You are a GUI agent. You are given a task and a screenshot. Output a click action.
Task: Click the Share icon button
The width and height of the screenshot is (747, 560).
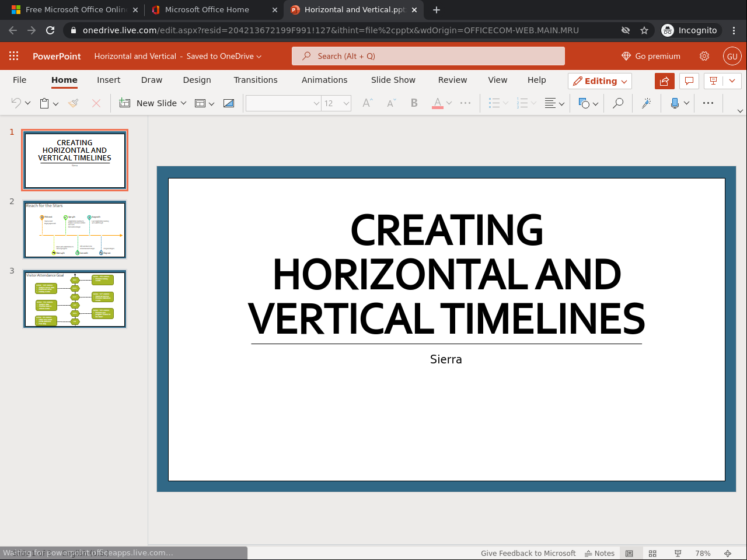click(x=664, y=81)
